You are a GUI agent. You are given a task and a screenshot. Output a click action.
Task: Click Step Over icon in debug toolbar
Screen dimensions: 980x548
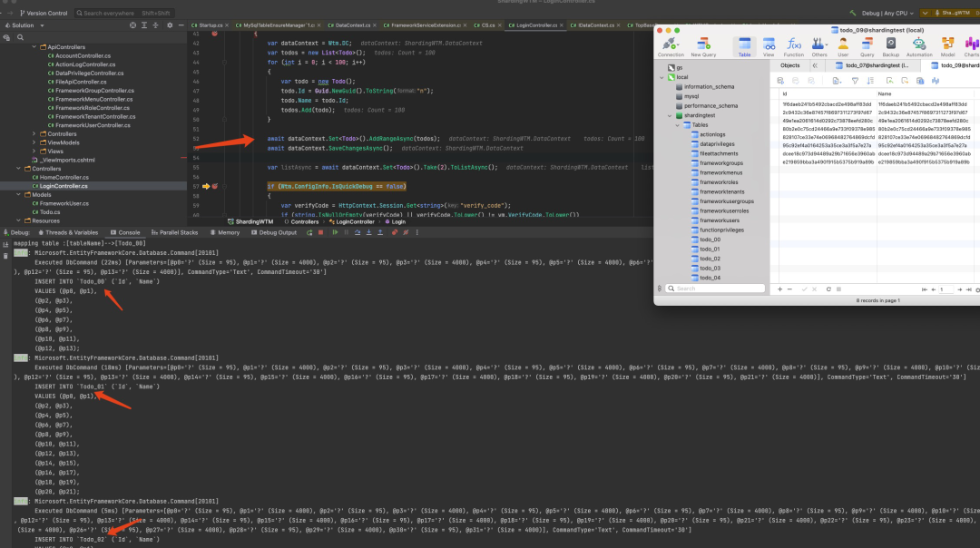[358, 232]
